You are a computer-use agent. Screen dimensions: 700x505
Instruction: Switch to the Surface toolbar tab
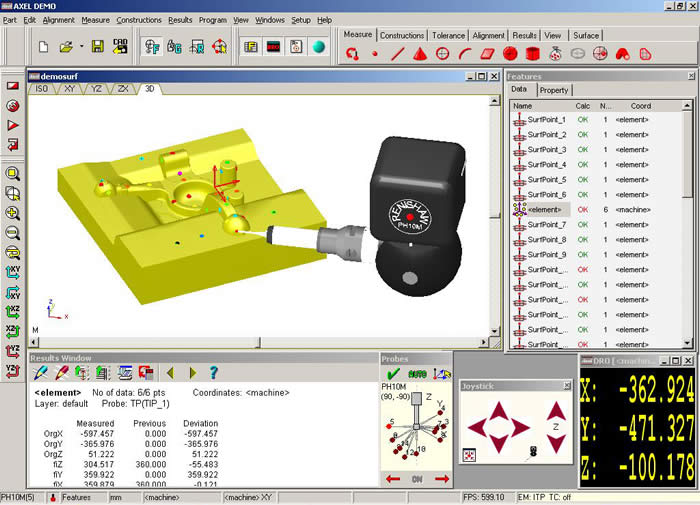pyautogui.click(x=586, y=35)
